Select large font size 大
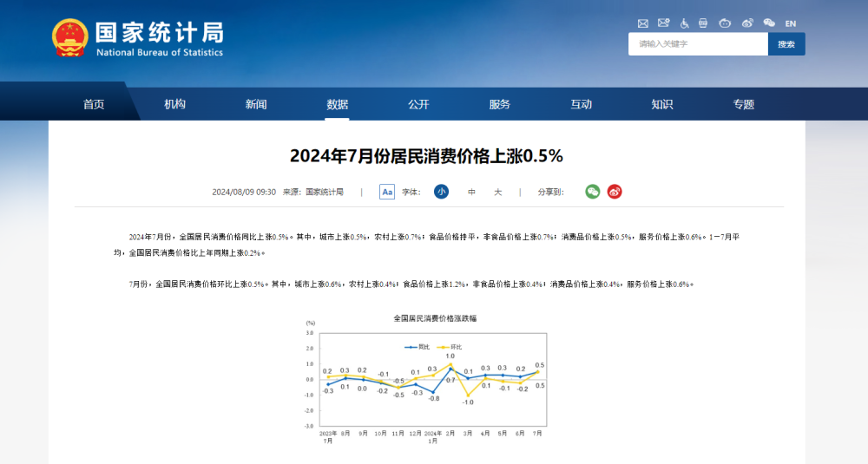868x464 pixels. tap(497, 192)
